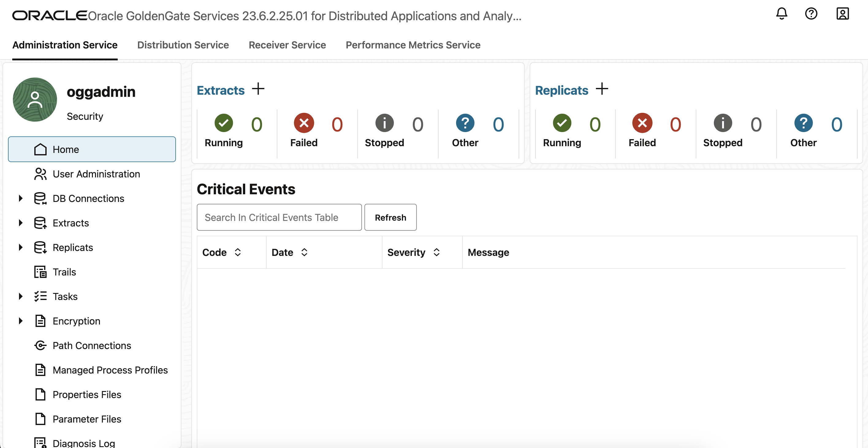This screenshot has height=448, width=868.
Task: Switch to the Distribution Service tab
Action: pos(183,45)
